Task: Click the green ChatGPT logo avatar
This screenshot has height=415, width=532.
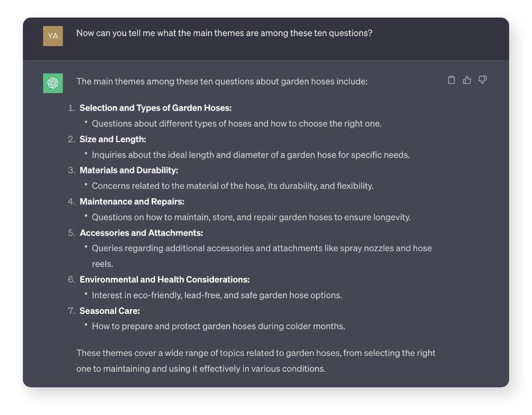Action: pyautogui.click(x=53, y=83)
